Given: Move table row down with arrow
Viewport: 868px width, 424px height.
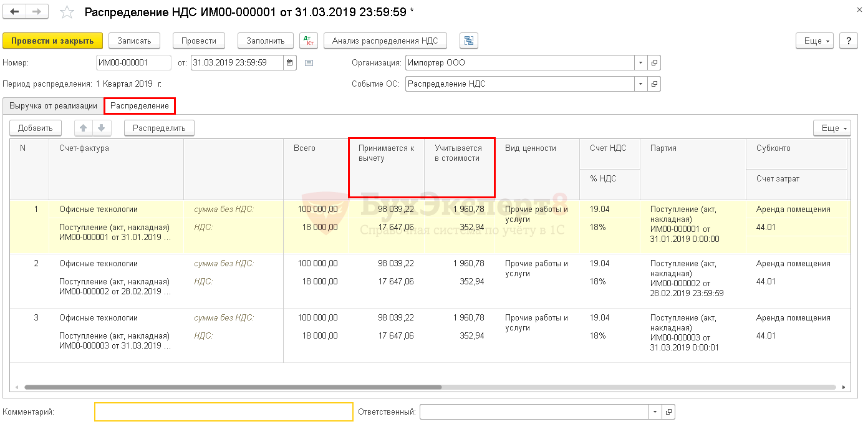Looking at the screenshot, I should [x=102, y=128].
